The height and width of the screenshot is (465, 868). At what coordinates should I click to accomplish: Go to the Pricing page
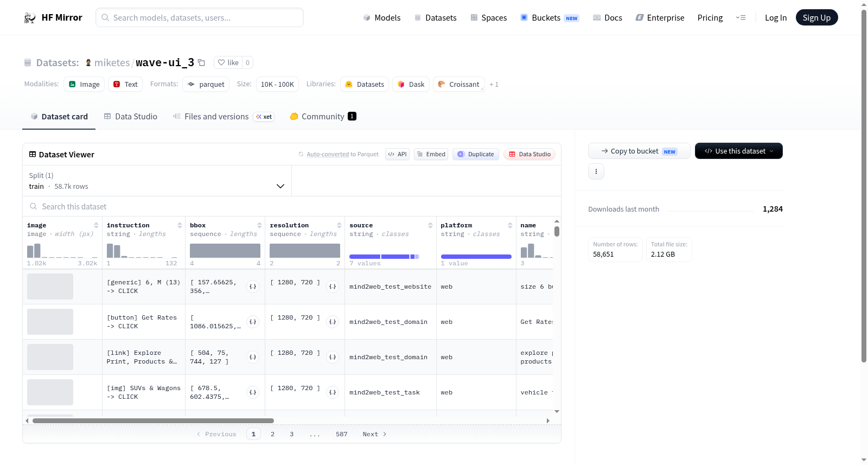click(710, 17)
